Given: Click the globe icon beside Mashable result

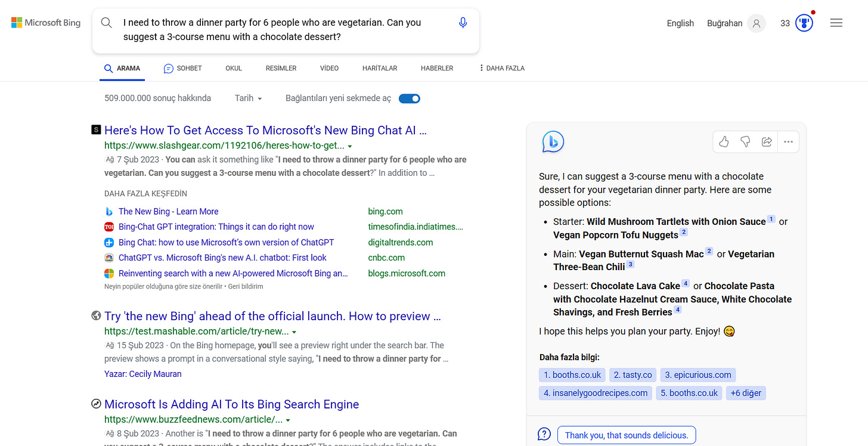Looking at the screenshot, I should 96,315.
